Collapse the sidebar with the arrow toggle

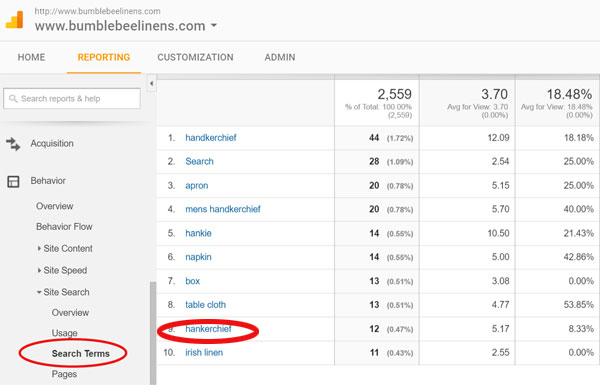[x=152, y=83]
